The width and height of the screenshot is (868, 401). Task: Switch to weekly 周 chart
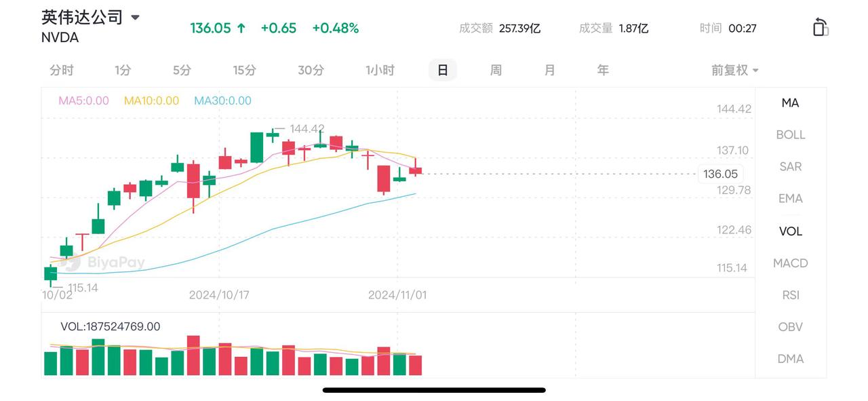pyautogui.click(x=496, y=70)
